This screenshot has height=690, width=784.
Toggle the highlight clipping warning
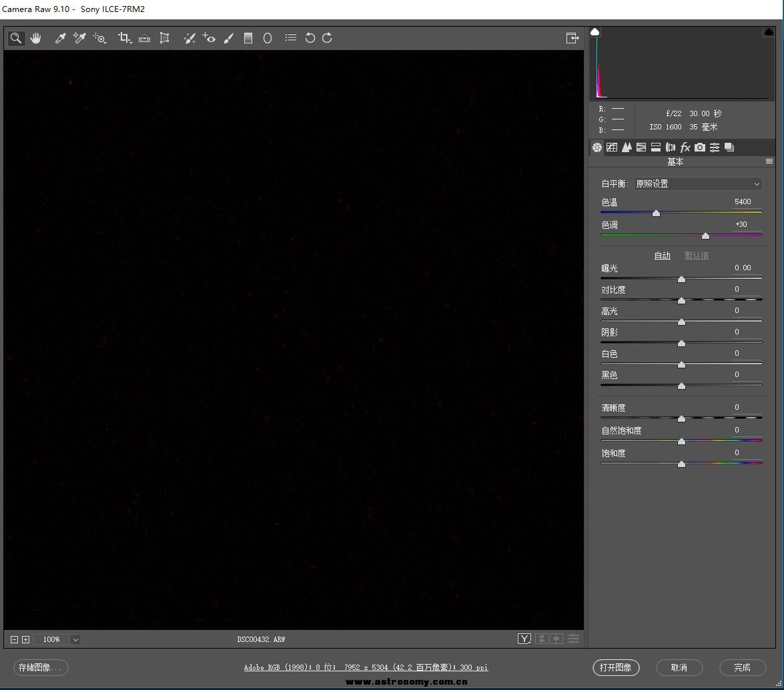click(x=768, y=32)
